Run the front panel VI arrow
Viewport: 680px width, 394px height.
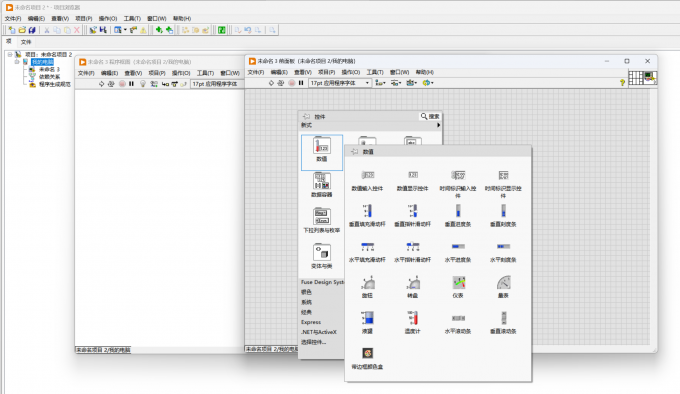271,83
